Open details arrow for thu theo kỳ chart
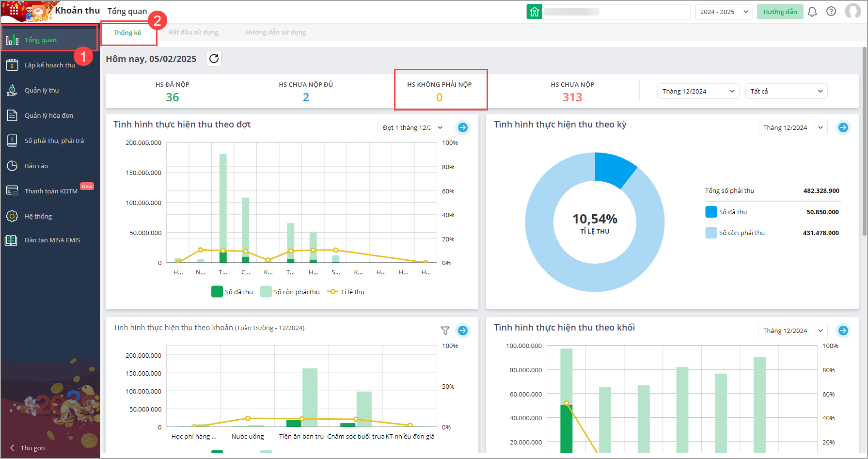868x459 pixels. point(843,127)
